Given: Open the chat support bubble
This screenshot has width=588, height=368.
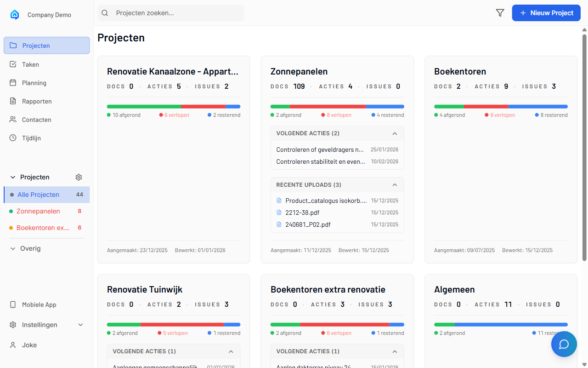Looking at the screenshot, I should tap(564, 344).
